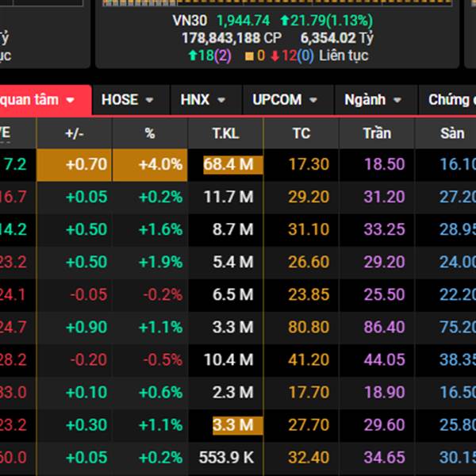476x476 pixels.
Task: Select the quan tâm watchlist tab
Action: coord(38,100)
